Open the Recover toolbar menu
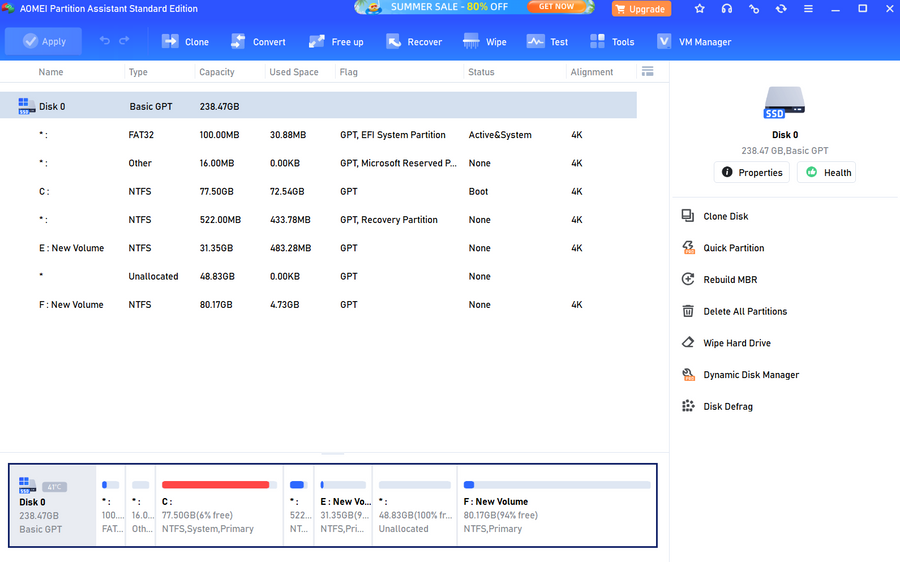 [413, 41]
